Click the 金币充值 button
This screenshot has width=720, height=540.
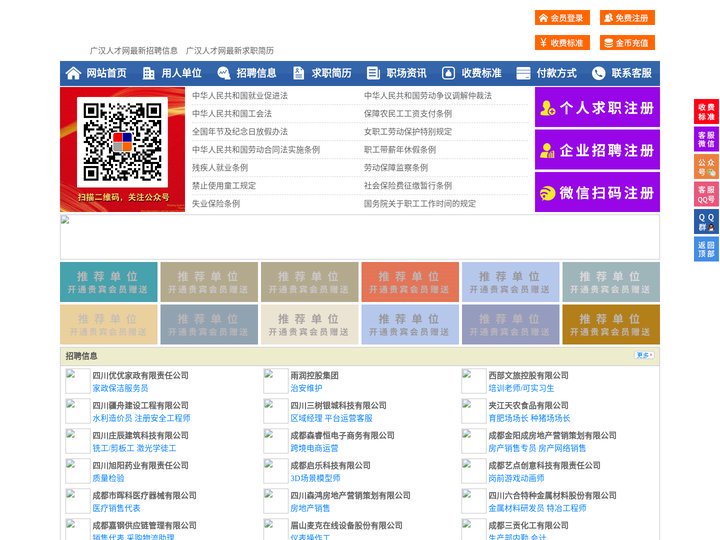click(x=627, y=43)
